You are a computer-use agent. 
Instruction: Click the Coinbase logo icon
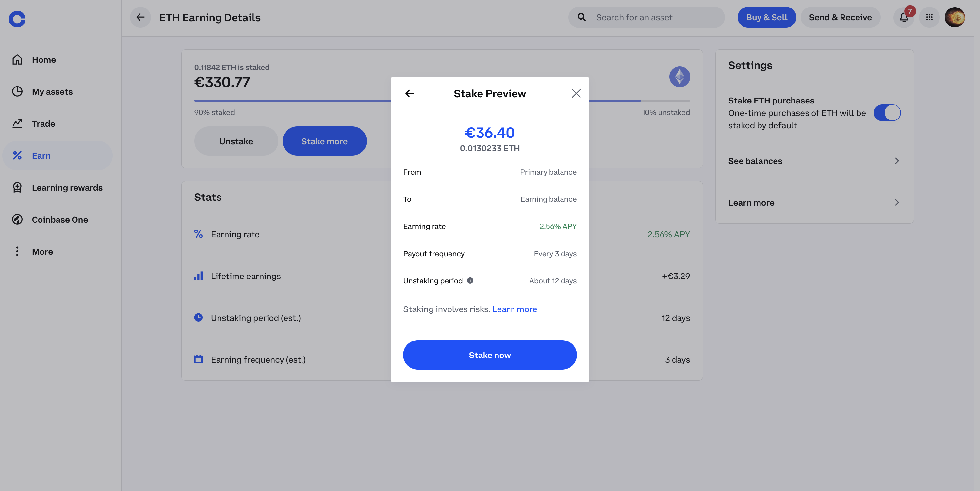17,19
